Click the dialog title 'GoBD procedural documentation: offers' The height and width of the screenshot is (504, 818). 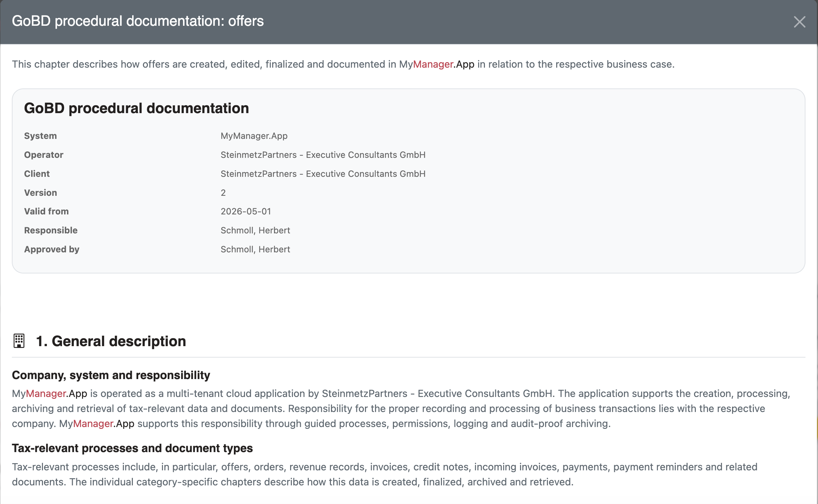138,21
